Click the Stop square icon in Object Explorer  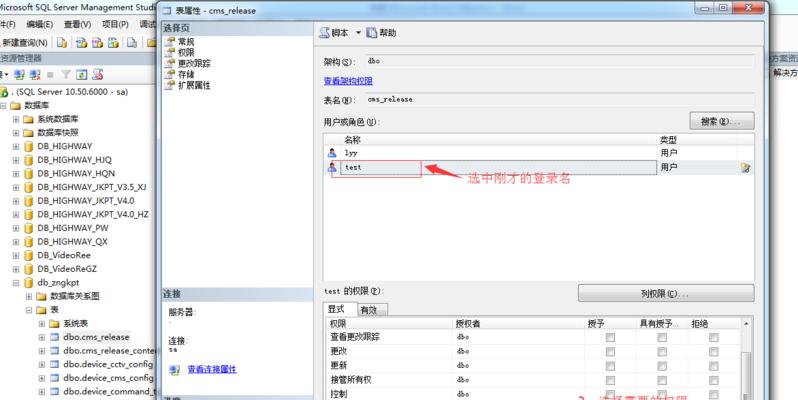pos(50,75)
